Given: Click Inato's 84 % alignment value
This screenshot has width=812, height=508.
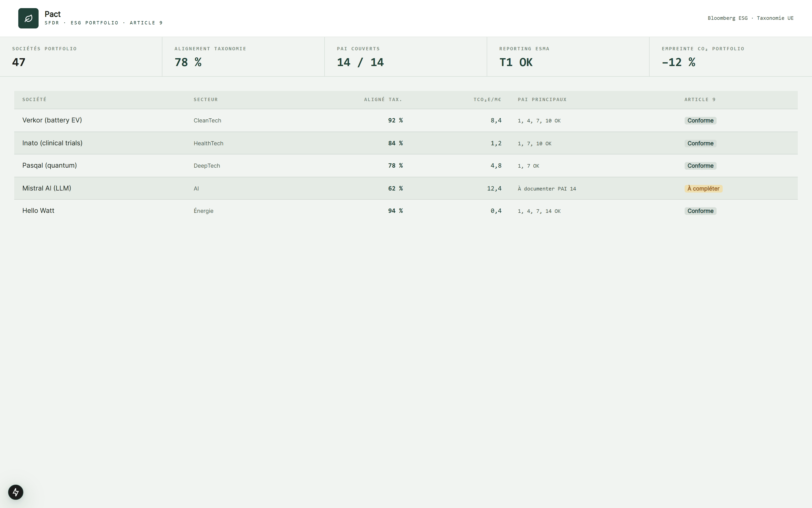Looking at the screenshot, I should tap(395, 143).
